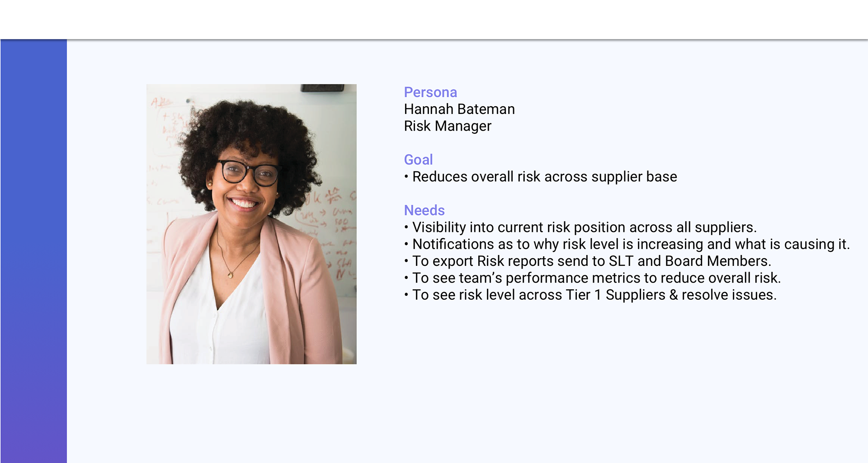The width and height of the screenshot is (868, 463).
Task: Click the Hannah Bateman portrait photo
Action: [x=251, y=224]
